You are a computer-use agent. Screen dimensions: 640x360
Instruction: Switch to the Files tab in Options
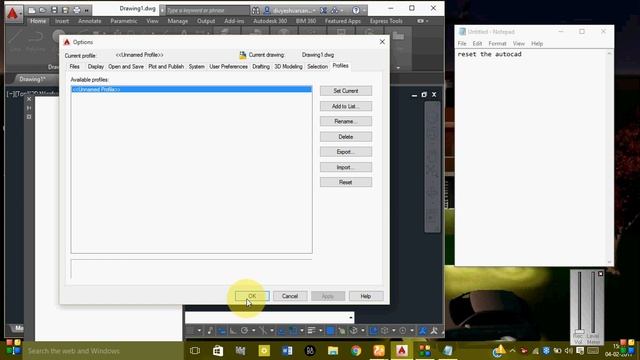[x=75, y=67]
